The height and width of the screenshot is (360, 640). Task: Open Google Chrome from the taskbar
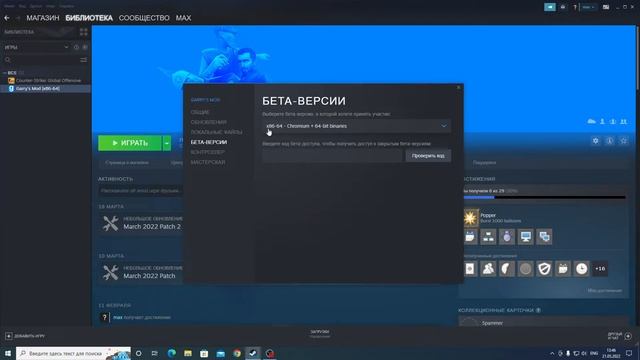pyautogui.click(x=237, y=353)
